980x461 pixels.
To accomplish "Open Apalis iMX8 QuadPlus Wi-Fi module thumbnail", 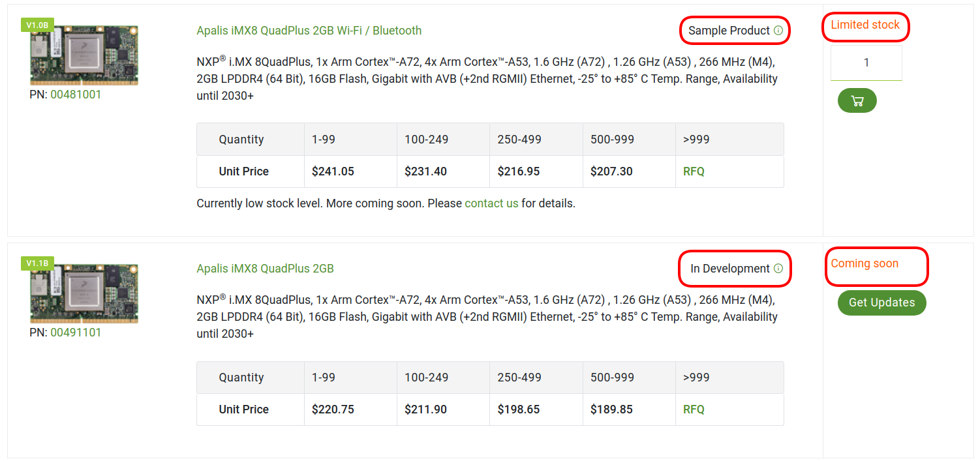I will [x=84, y=55].
